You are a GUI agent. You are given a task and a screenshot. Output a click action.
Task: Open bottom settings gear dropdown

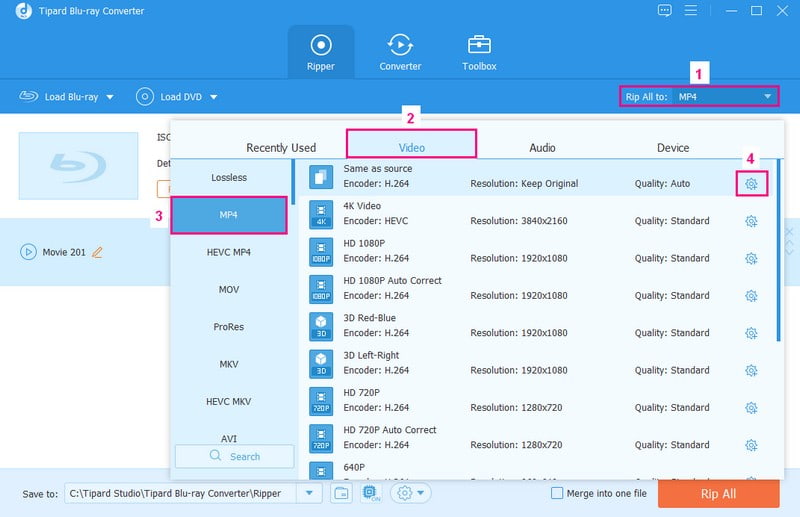click(411, 493)
